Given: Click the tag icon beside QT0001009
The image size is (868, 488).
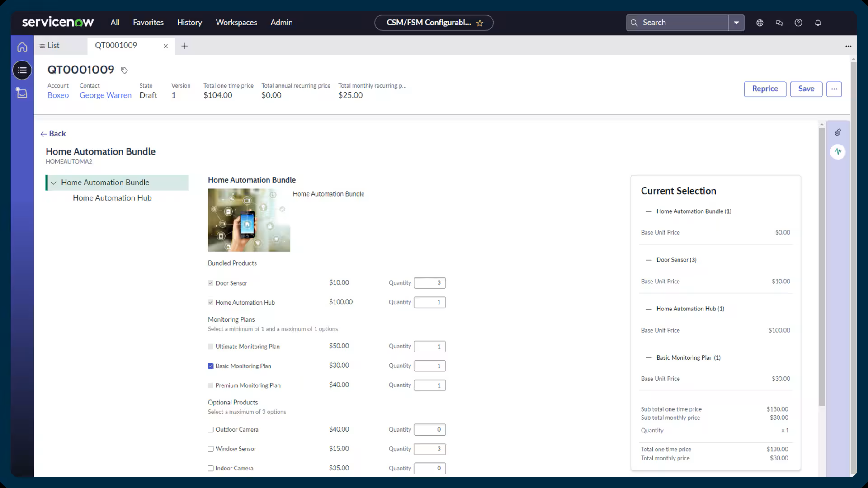Looking at the screenshot, I should tap(124, 70).
